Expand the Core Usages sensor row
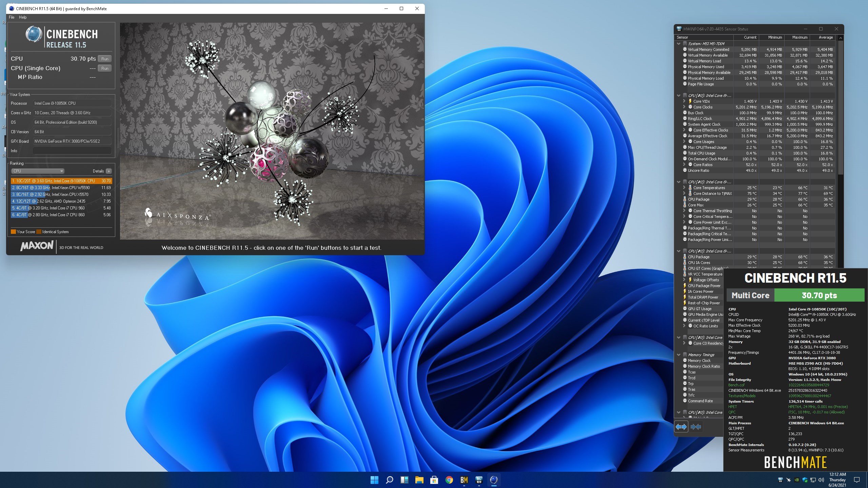The width and height of the screenshot is (868, 488). [x=684, y=142]
